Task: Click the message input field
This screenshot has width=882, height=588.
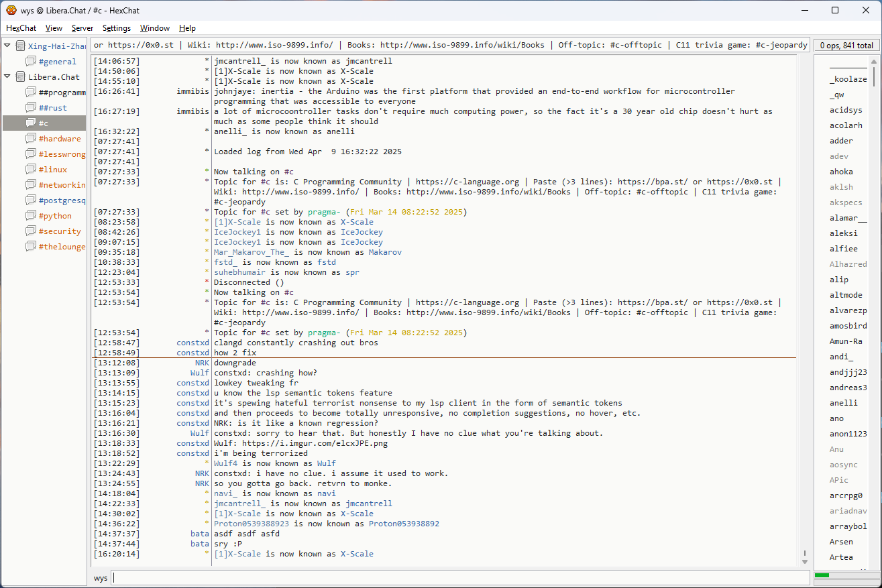Action: [x=459, y=577]
